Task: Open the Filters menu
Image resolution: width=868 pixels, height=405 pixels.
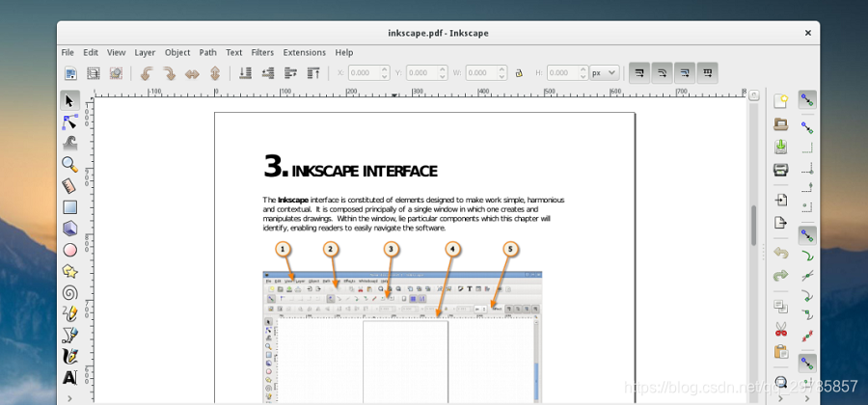Action: click(x=262, y=53)
